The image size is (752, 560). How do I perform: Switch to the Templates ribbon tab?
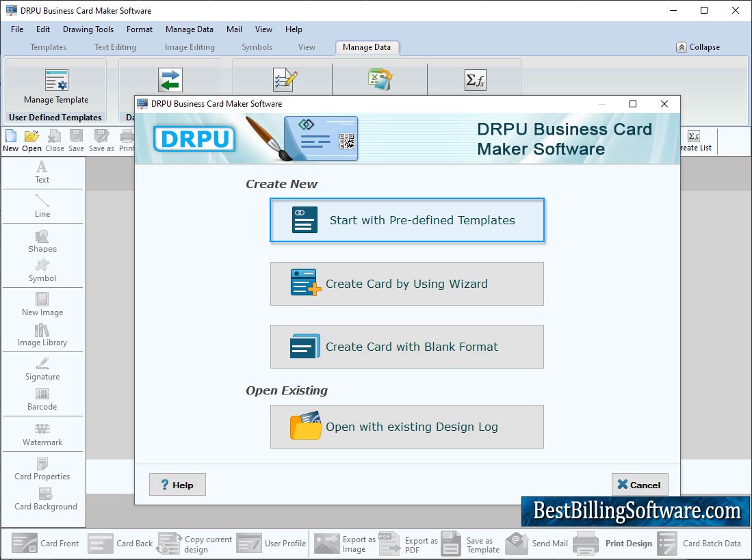(x=48, y=47)
